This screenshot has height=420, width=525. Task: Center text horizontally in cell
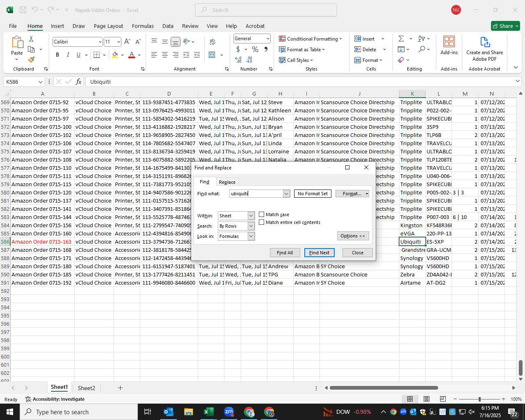(165, 55)
